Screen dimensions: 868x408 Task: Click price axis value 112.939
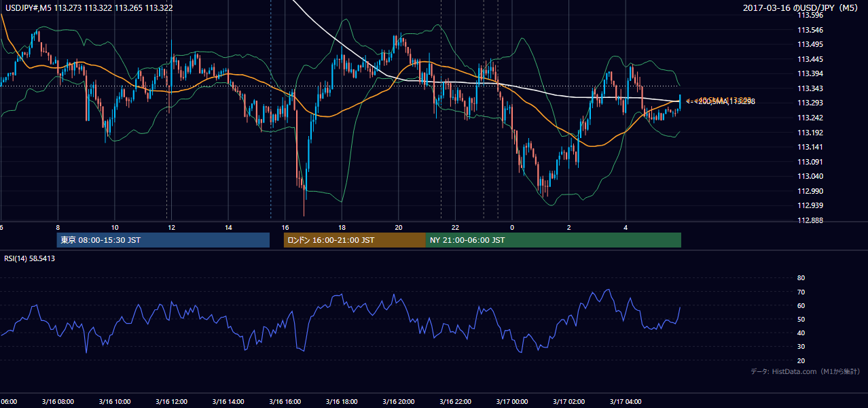[811, 205]
